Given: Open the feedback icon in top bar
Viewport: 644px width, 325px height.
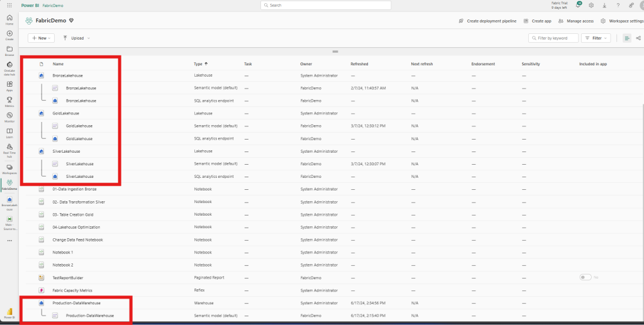Looking at the screenshot, I should (631, 5).
